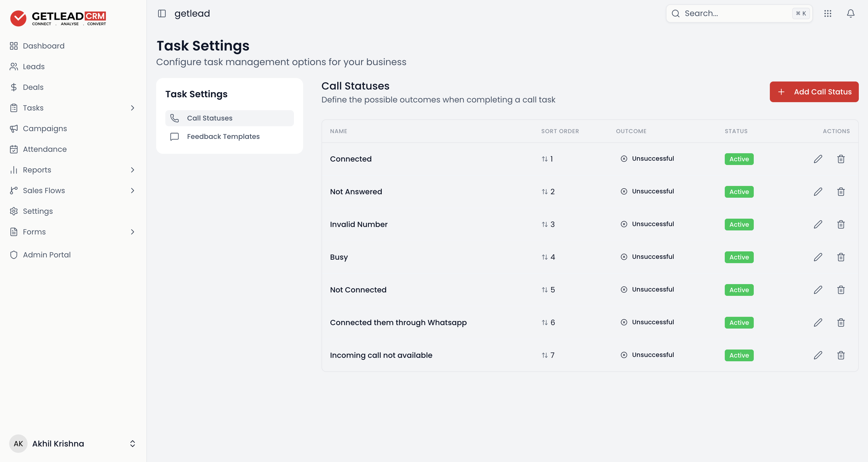
Task: Edit the Not Connected call status
Action: pyautogui.click(x=818, y=290)
